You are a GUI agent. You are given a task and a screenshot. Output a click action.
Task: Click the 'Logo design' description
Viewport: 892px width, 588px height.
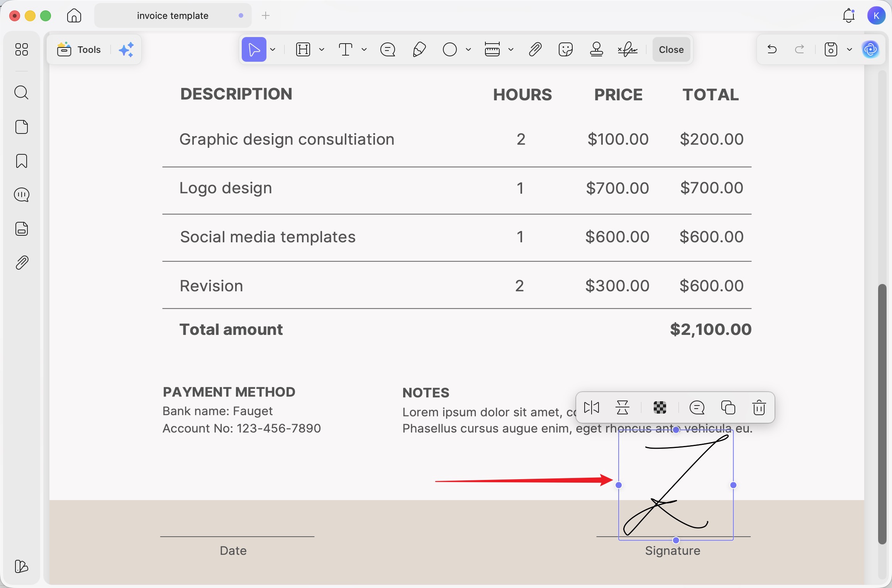click(226, 188)
